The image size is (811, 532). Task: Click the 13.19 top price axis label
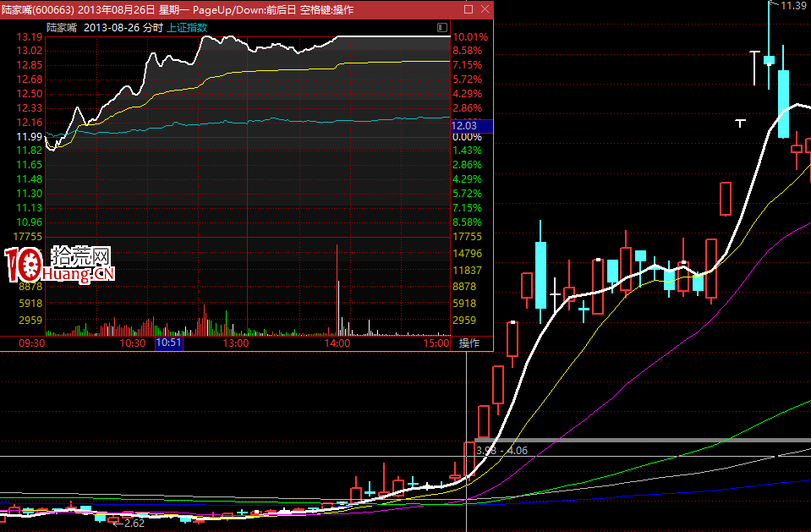pyautogui.click(x=30, y=37)
